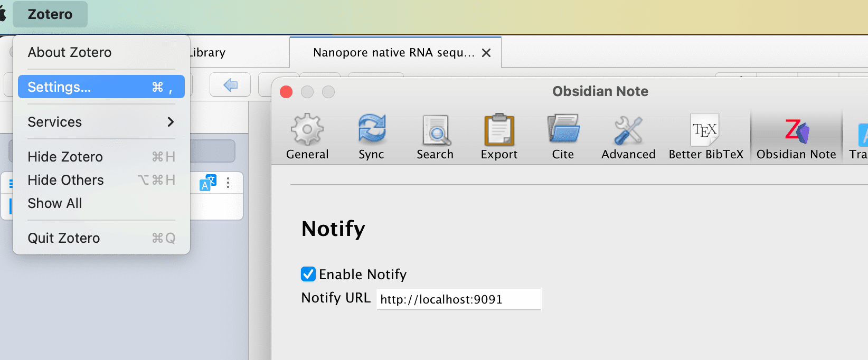Uncheck the Enable Notify checkbox

pos(308,274)
